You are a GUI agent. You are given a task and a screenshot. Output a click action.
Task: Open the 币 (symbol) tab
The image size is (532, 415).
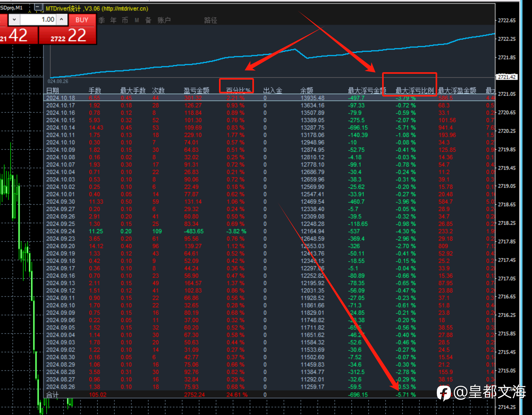[x=125, y=20]
